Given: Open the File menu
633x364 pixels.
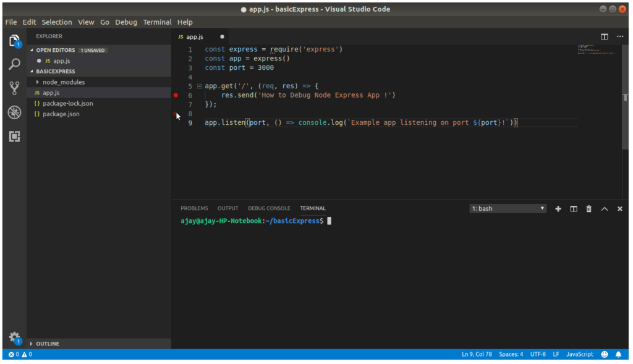Looking at the screenshot, I should pyautogui.click(x=11, y=22).
